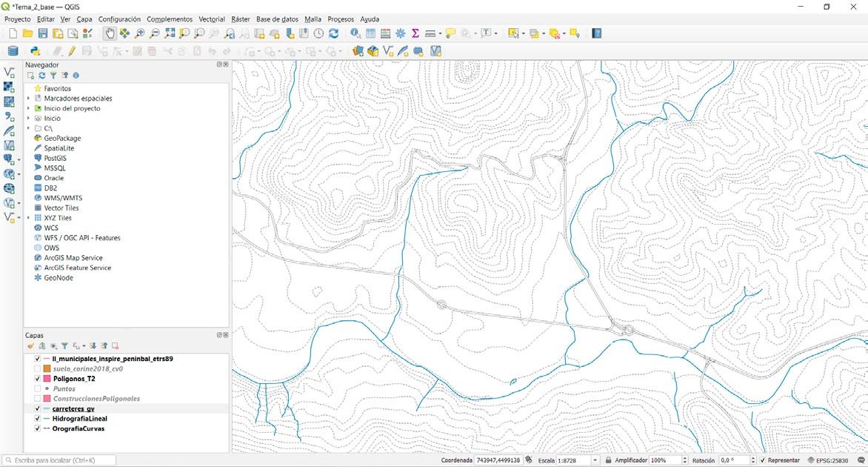The width and height of the screenshot is (868, 467).
Task: Hide the ll_municipales_inspire_peninbal_etrs89 layer
Action: pos(38,359)
